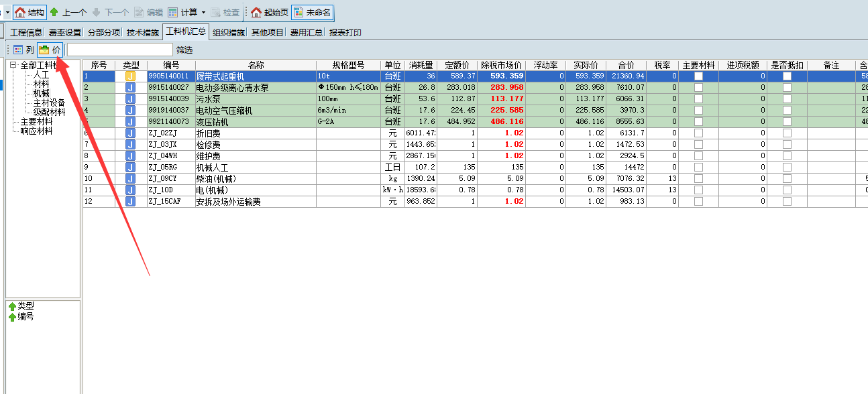Open the 组织措施 tab
This screenshot has height=394, width=868.
229,32
